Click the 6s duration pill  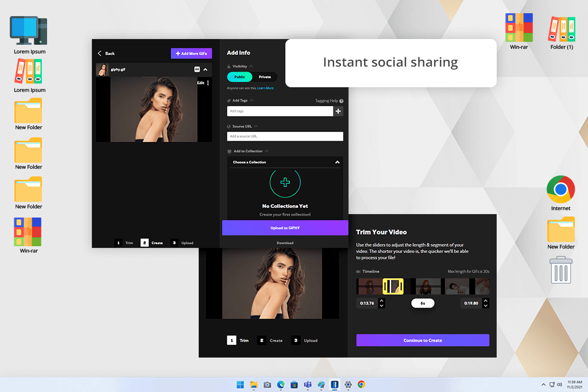click(423, 303)
